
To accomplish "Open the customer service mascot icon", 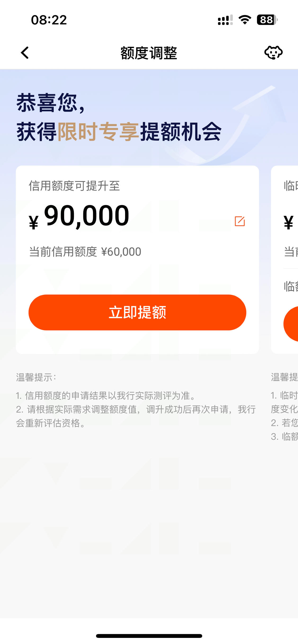I will point(273,52).
